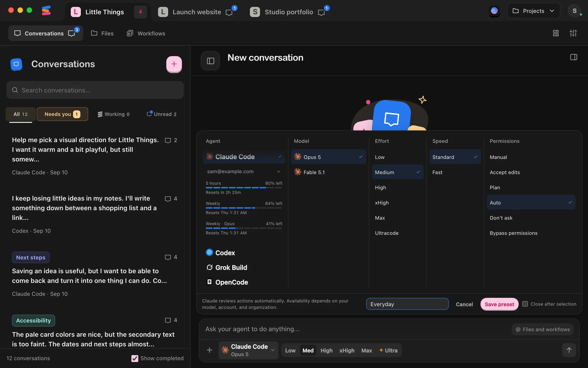This screenshot has height=368, width=588.
Task: Open the settings sliders icon
Action: pyautogui.click(x=573, y=33)
